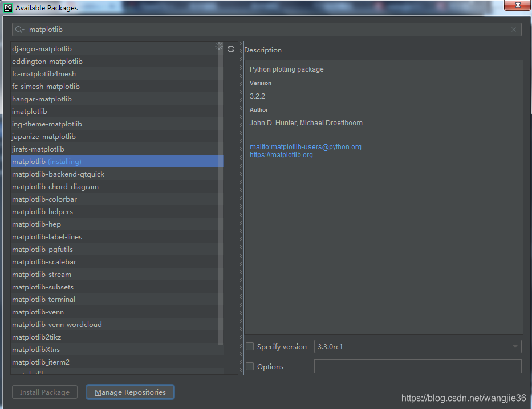The width and height of the screenshot is (532, 409).
Task: Clear the matplotlib search query
Action: pyautogui.click(x=513, y=29)
